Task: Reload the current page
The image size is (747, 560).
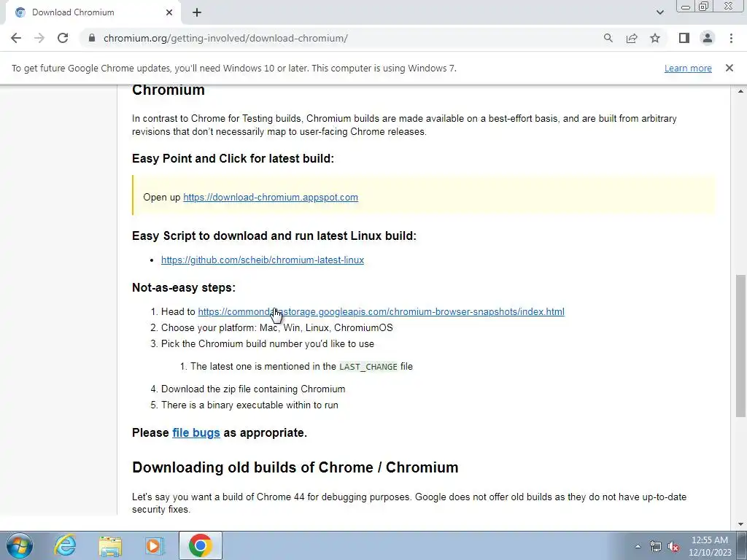Action: point(63,38)
